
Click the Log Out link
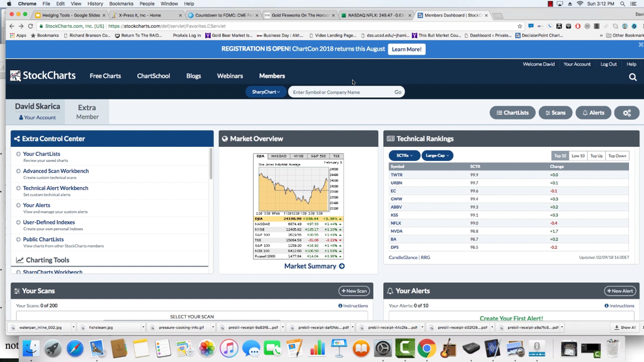[609, 64]
